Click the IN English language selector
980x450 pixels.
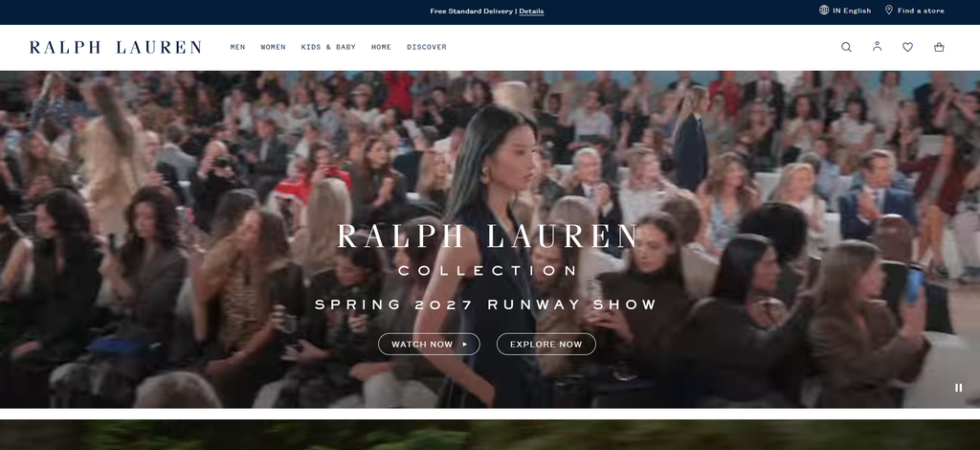point(845,11)
